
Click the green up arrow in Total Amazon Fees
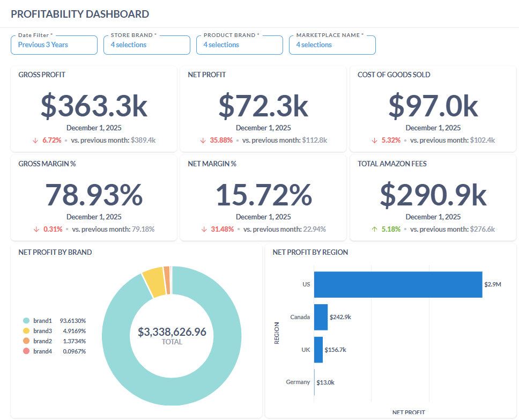pos(375,229)
